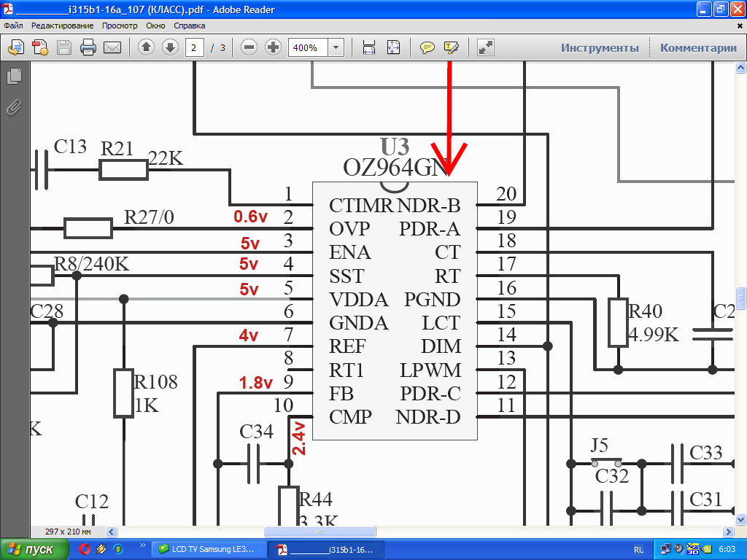Open the Инструменты pane
The height and width of the screenshot is (560, 747).
pos(600,48)
